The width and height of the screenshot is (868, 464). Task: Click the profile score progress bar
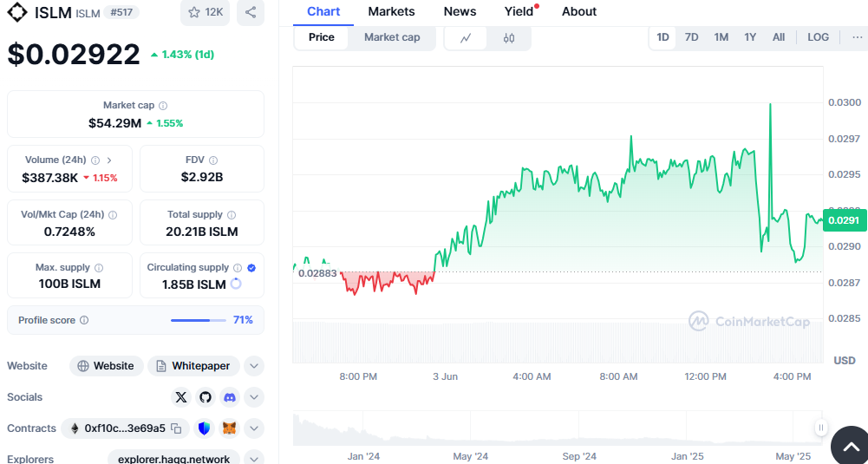click(199, 320)
